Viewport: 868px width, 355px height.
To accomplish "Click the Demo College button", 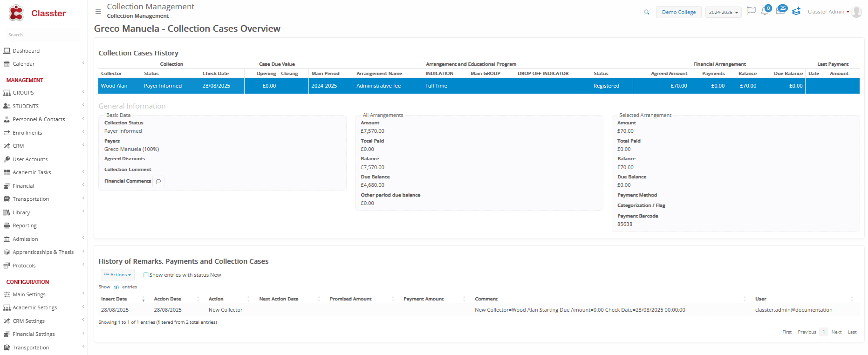I will click(678, 12).
